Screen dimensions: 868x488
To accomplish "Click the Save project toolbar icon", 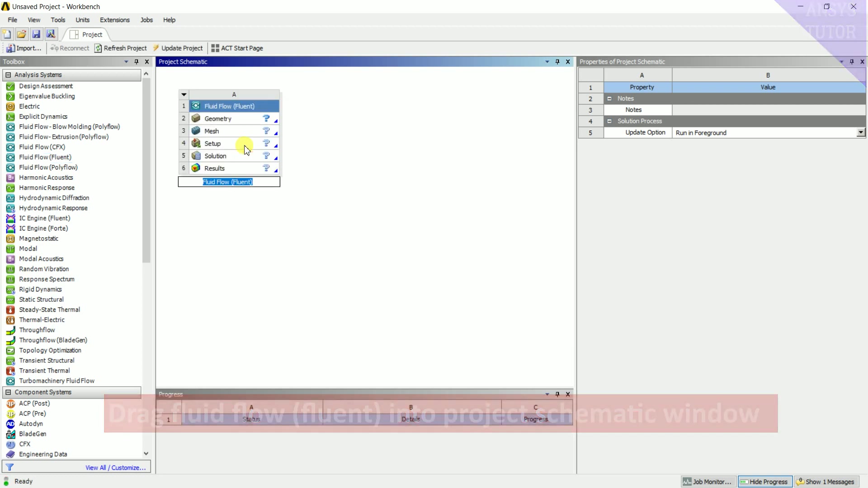I will pyautogui.click(x=36, y=34).
